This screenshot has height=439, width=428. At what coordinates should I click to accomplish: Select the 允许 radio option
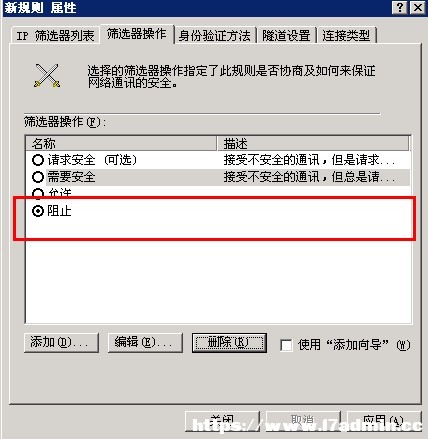click(38, 193)
